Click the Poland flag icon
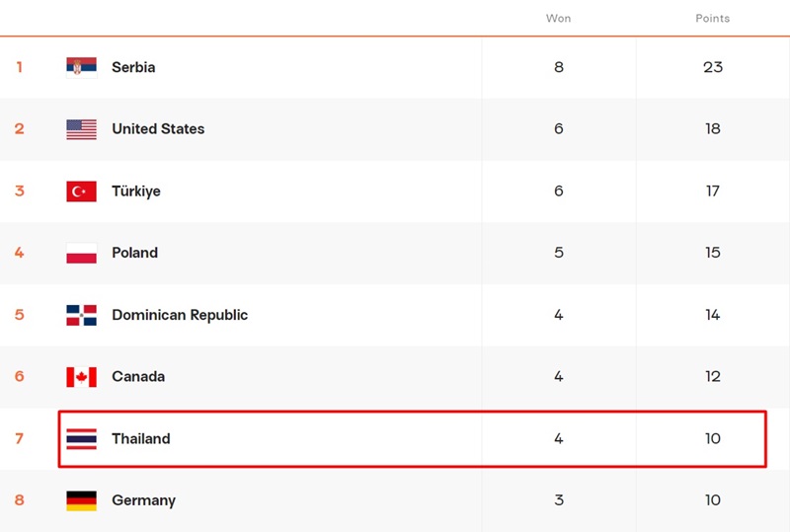 pos(81,253)
